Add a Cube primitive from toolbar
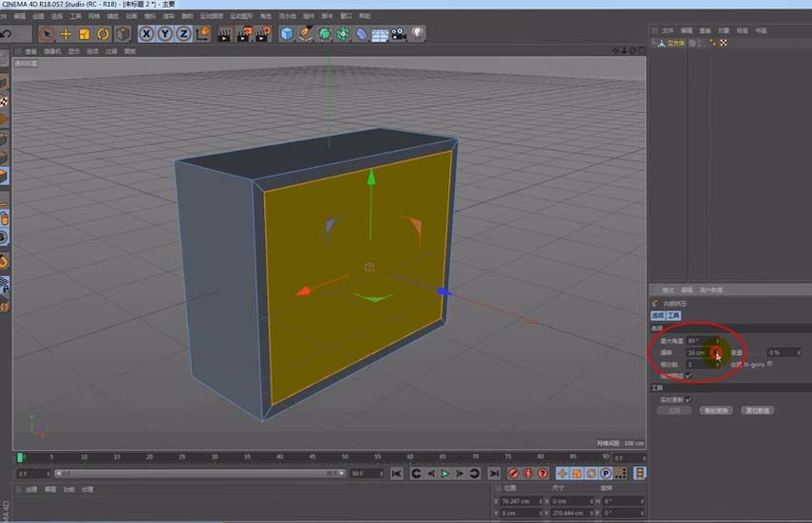 (287, 34)
